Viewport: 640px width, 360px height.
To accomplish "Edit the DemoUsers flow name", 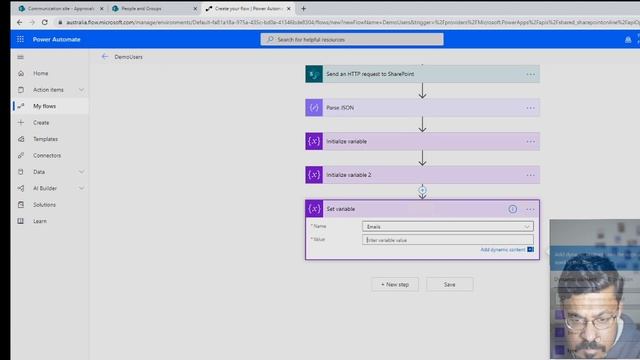I will (x=128, y=57).
